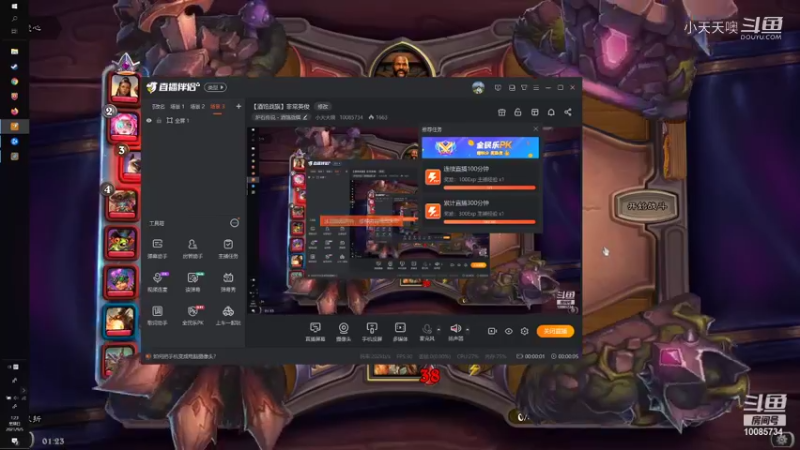
Task: Open the hamburger menu in title bar
Action: [x=536, y=88]
